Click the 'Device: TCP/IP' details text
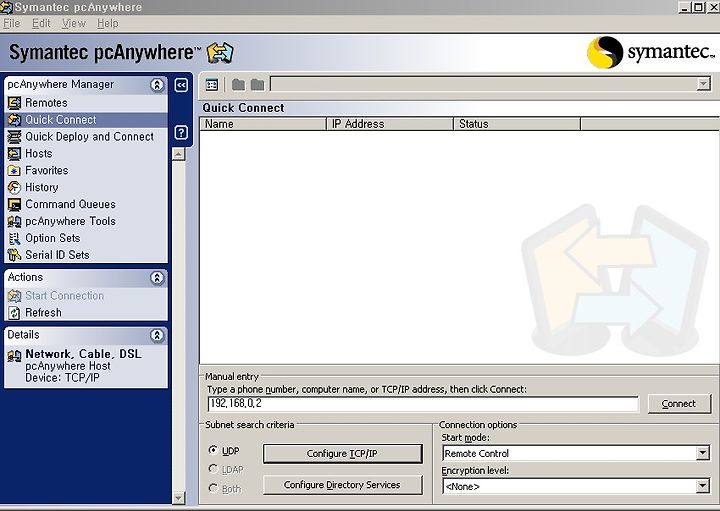The width and height of the screenshot is (720, 511). coord(62,378)
